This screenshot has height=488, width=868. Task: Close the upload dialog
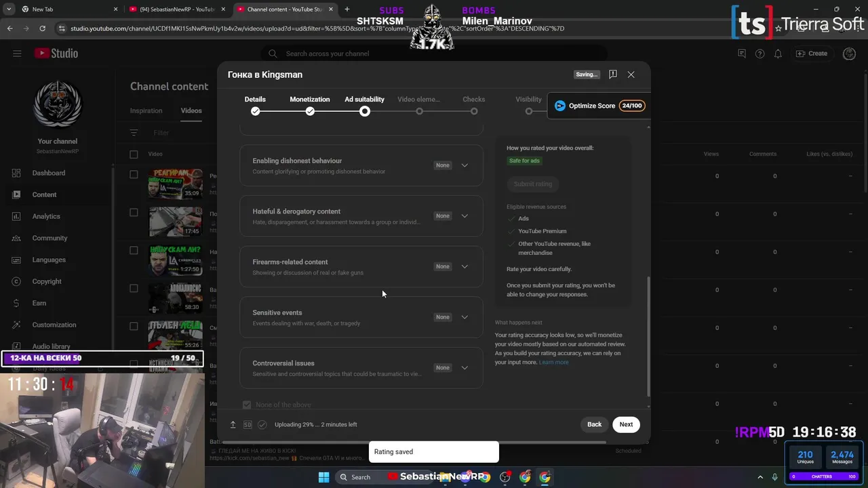pos(631,75)
